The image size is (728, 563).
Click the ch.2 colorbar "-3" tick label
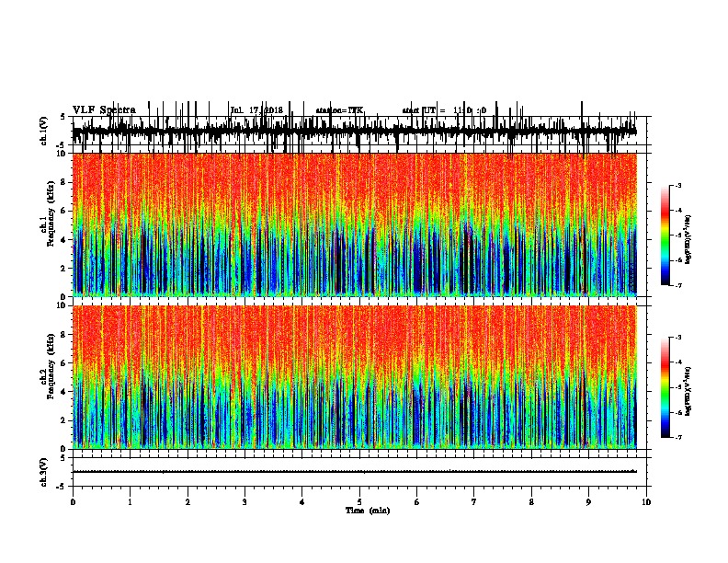click(678, 338)
